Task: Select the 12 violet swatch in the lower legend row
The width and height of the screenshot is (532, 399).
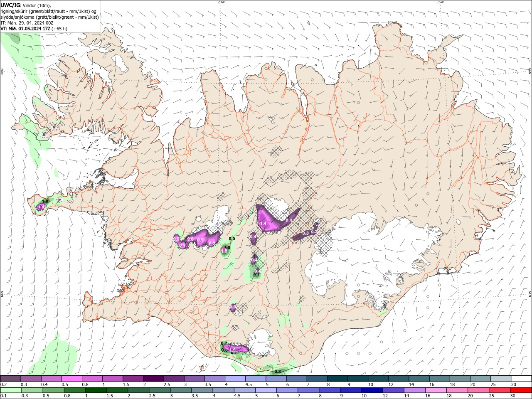Action: (393, 390)
